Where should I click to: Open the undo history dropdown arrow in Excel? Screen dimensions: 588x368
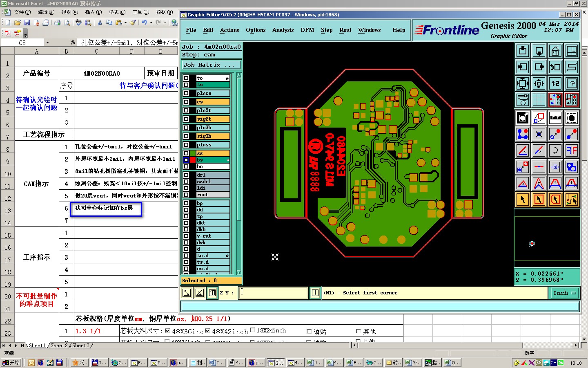coord(151,22)
